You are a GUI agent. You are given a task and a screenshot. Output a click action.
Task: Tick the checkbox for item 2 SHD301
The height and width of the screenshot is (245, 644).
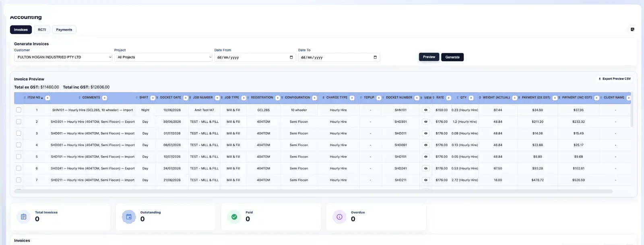coord(19,121)
